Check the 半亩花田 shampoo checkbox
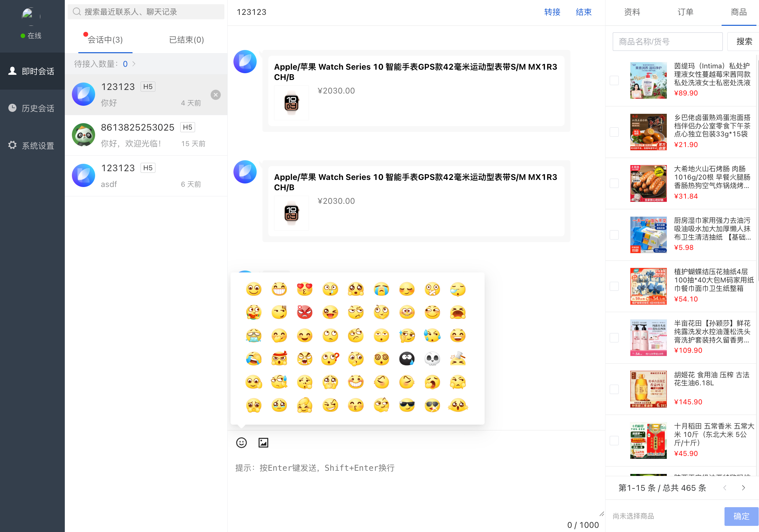 tap(614, 338)
